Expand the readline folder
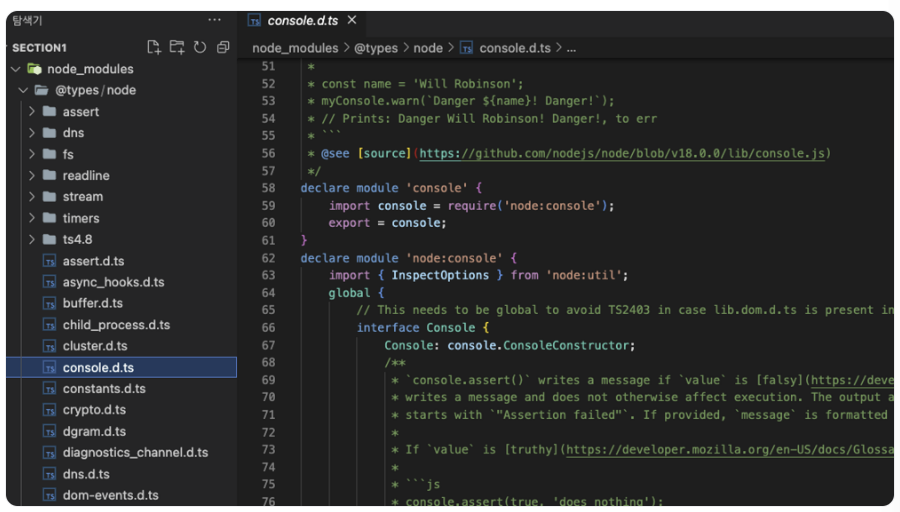900x512 pixels. coord(32,175)
